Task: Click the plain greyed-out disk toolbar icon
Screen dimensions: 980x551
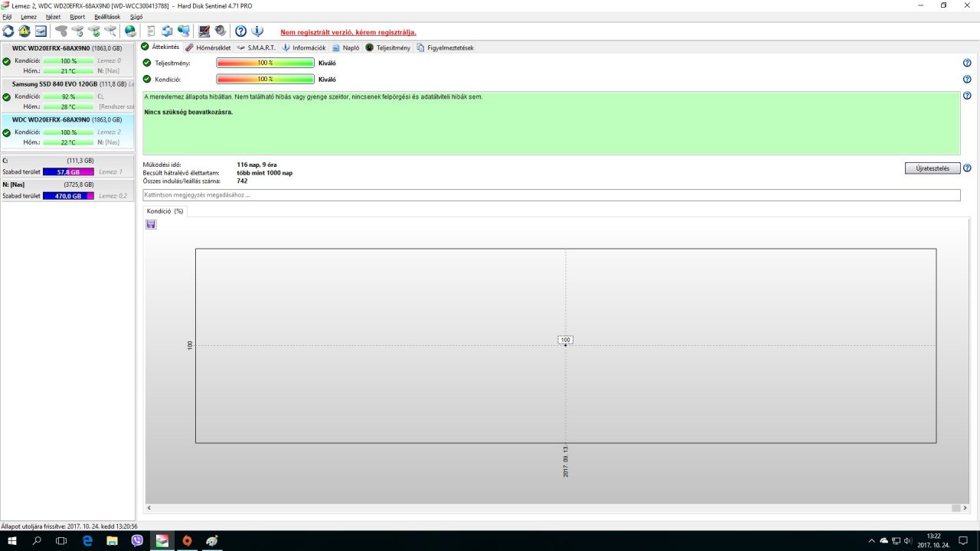Action: tap(61, 31)
